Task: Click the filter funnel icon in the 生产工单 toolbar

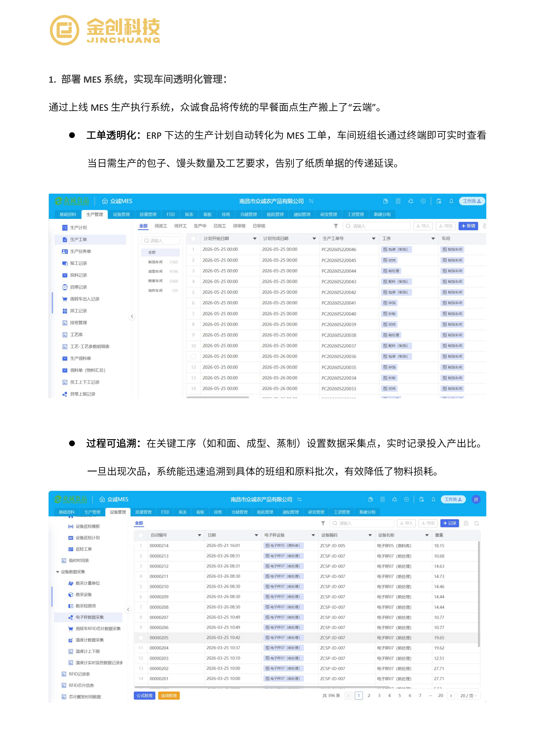Action: [336, 226]
